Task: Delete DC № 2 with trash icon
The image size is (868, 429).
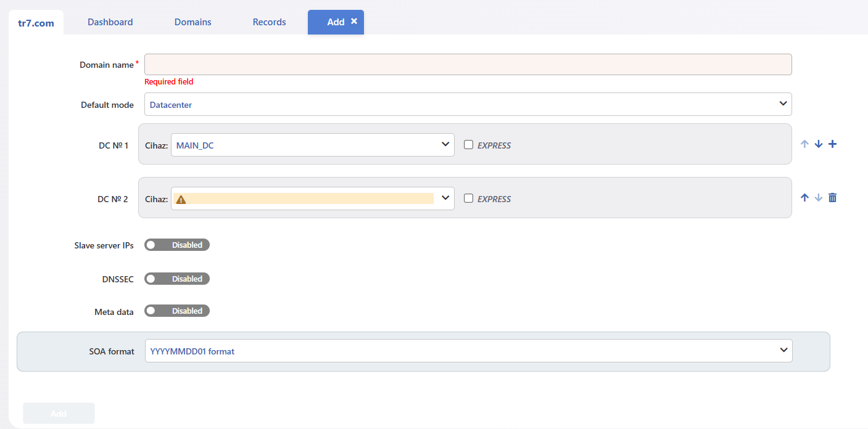Action: tap(832, 198)
